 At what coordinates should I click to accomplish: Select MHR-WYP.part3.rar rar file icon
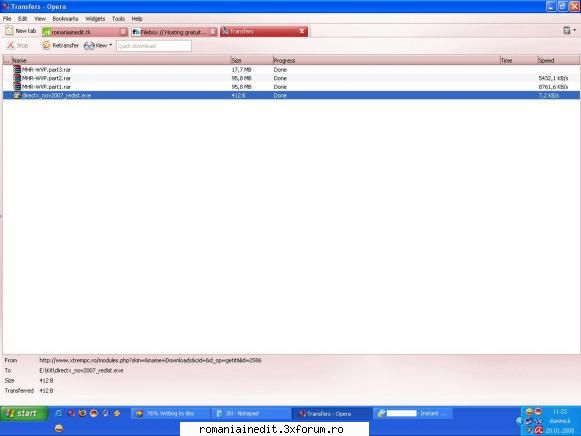click(17, 69)
